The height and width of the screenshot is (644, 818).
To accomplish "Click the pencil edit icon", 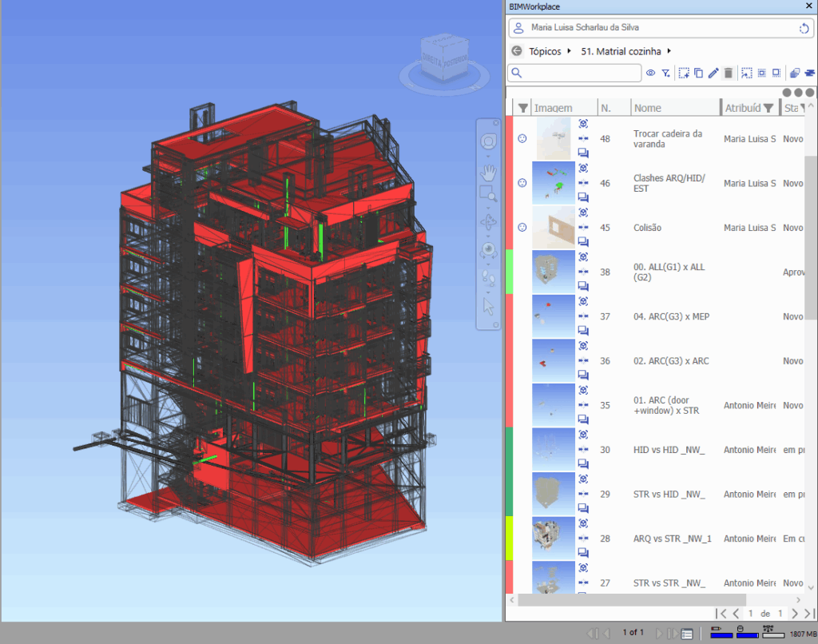I will click(713, 73).
